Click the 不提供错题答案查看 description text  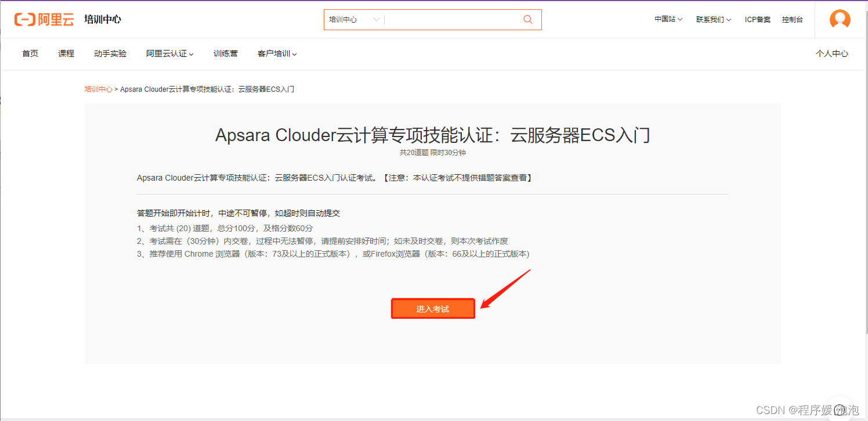tap(335, 178)
